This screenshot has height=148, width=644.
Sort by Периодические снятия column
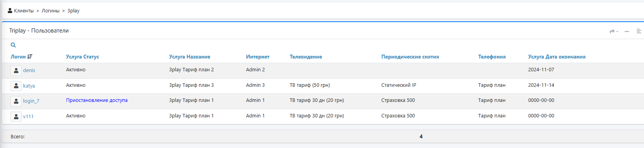[410, 57]
